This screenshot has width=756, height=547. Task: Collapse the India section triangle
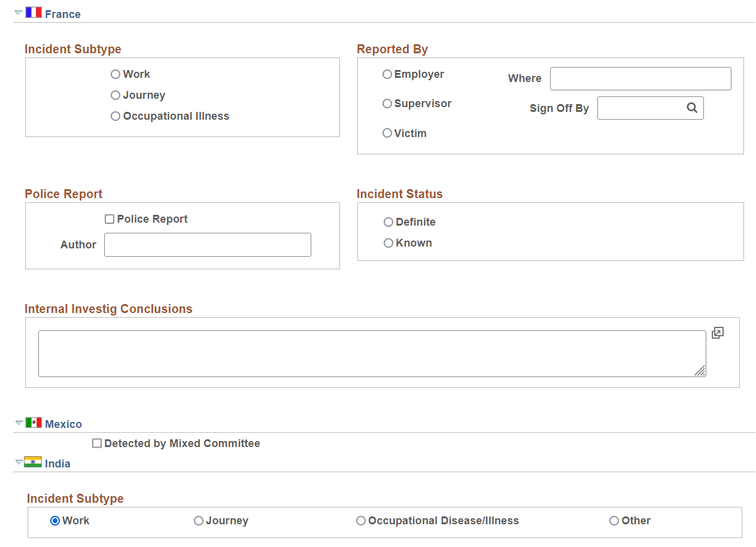pos(19,462)
